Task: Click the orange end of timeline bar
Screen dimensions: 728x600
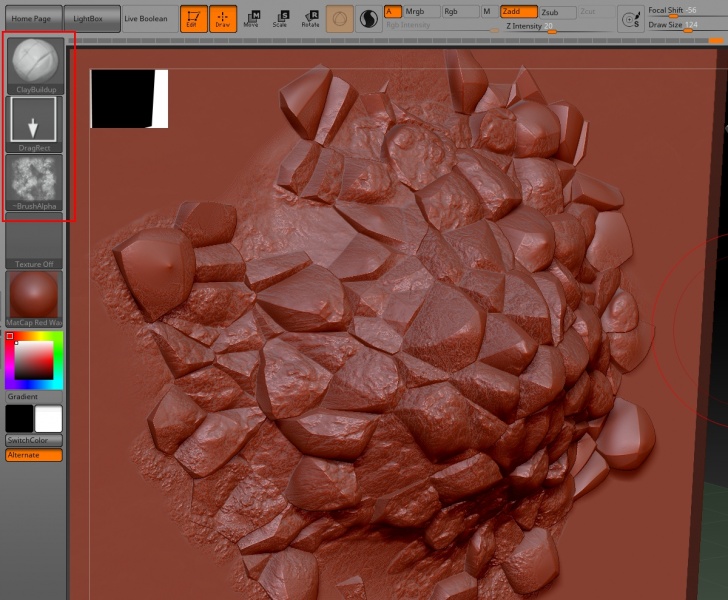Action: click(716, 41)
